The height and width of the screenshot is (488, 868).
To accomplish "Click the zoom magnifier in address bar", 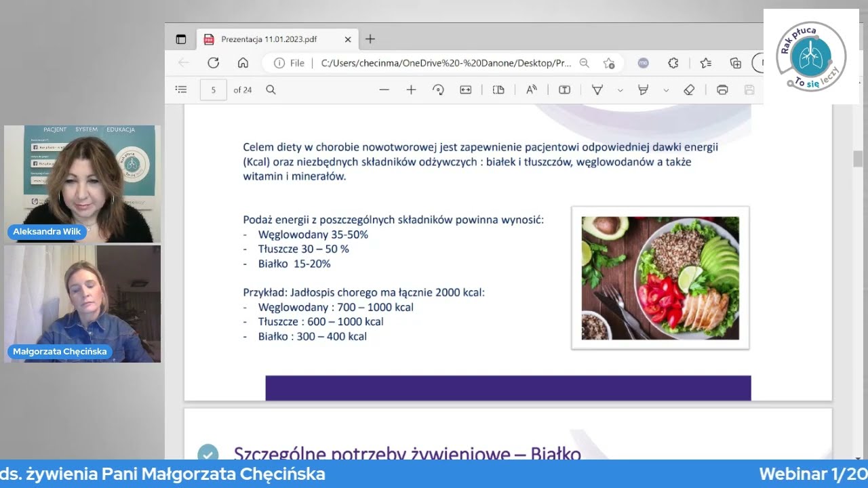I will click(585, 63).
